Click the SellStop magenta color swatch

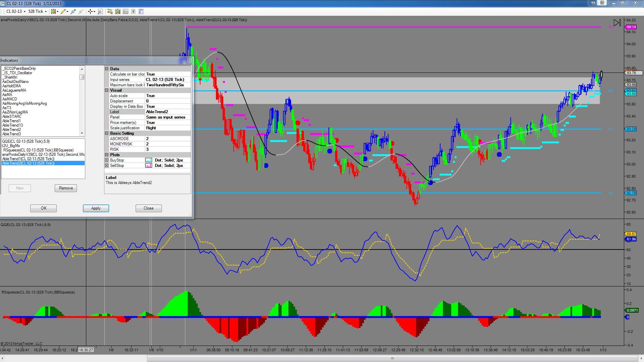(x=148, y=166)
